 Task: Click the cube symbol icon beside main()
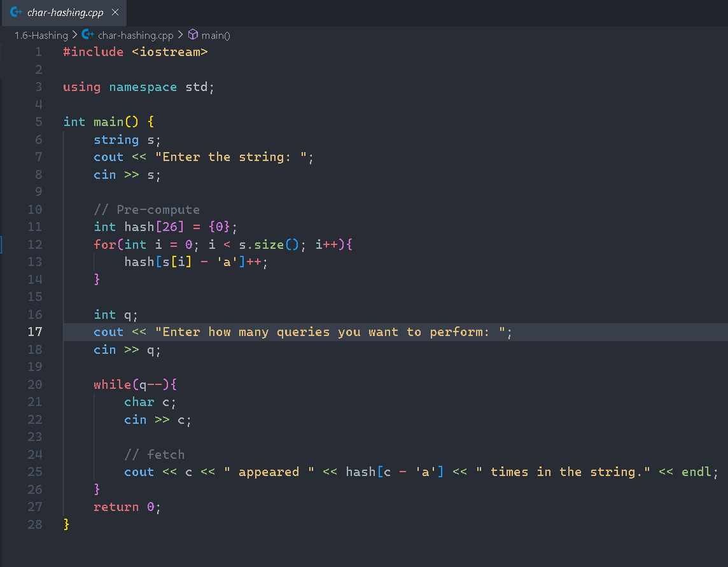193,35
